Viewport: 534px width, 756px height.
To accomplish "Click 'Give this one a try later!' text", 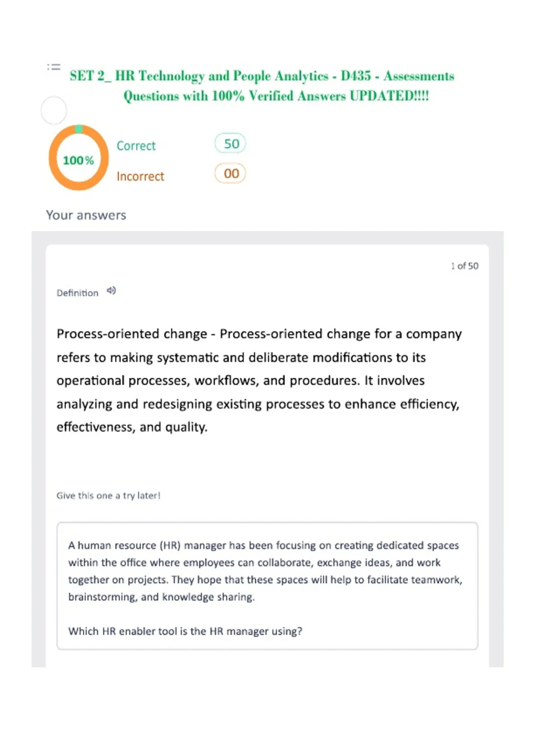I will click(x=109, y=496).
